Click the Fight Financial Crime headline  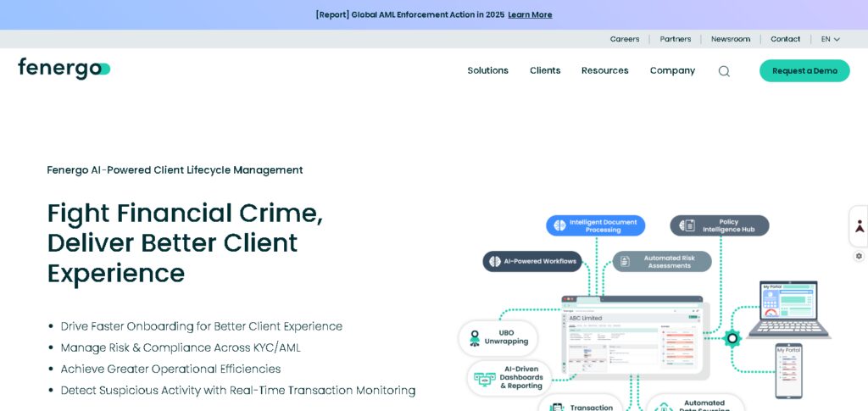pos(186,243)
